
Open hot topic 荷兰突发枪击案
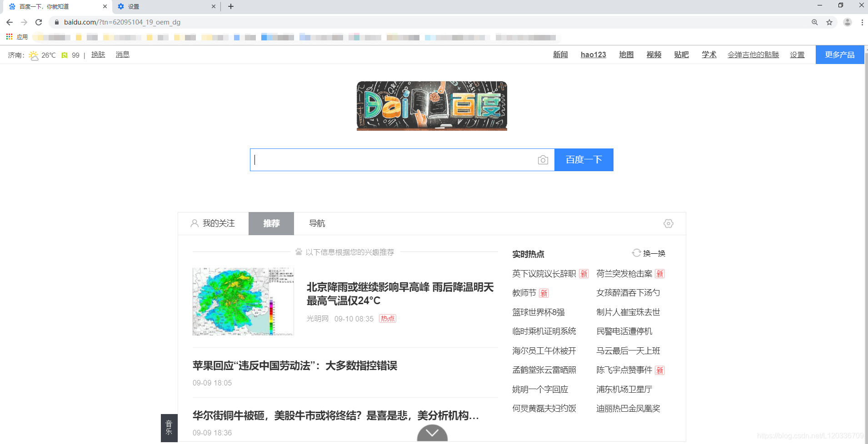624,274
